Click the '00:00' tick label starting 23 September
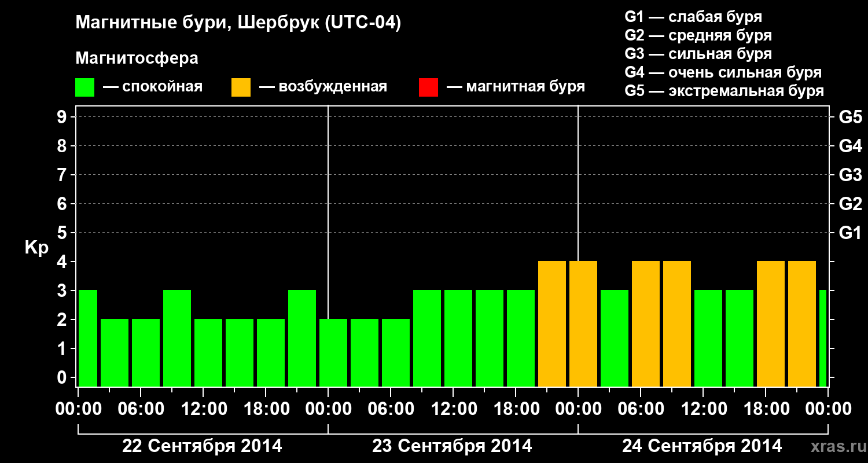868x463 pixels. pos(328,409)
